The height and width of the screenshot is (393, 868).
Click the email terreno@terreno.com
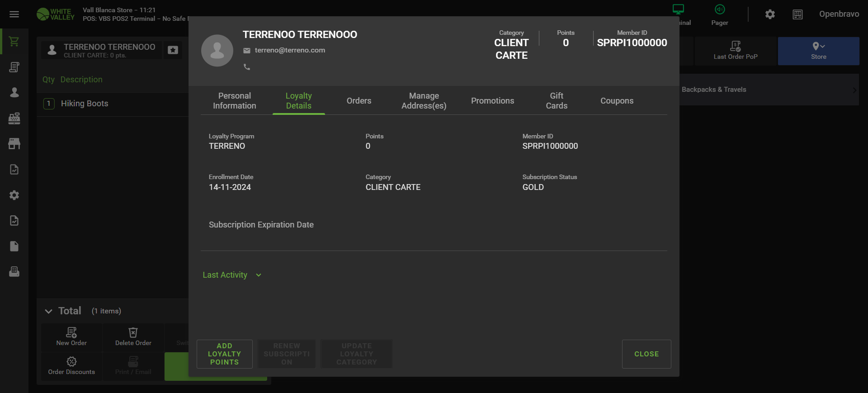point(290,50)
